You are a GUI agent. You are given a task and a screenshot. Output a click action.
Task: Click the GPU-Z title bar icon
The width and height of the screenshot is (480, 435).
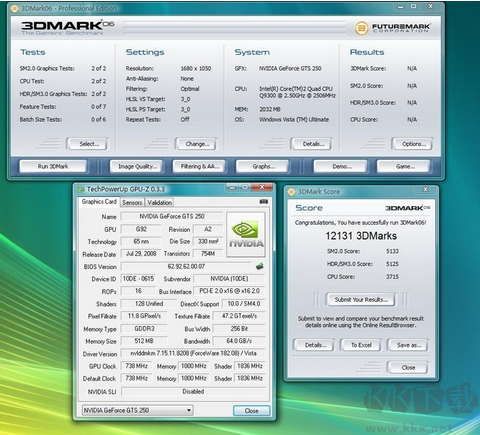(x=81, y=189)
